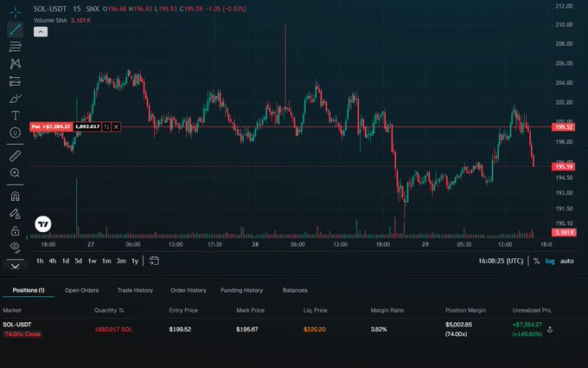
Task: Open the emoji sticker tool
Action: pyautogui.click(x=15, y=132)
